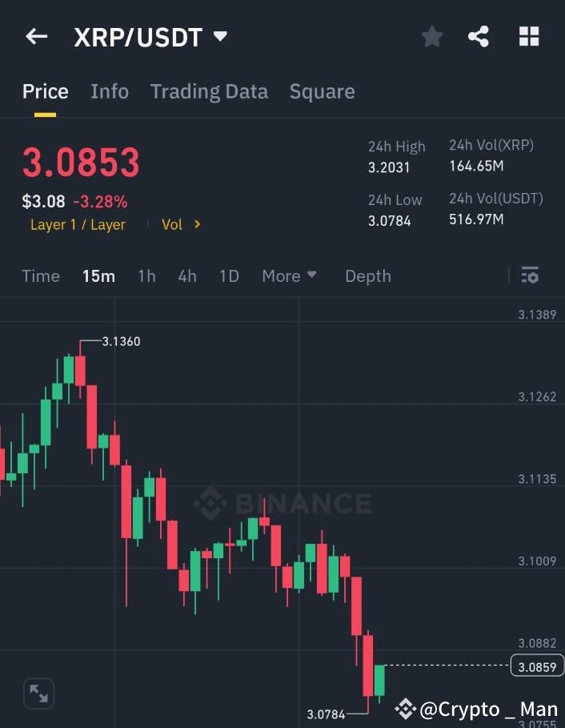Switch to the Trading Data tab
The image size is (565, 728).
[209, 91]
